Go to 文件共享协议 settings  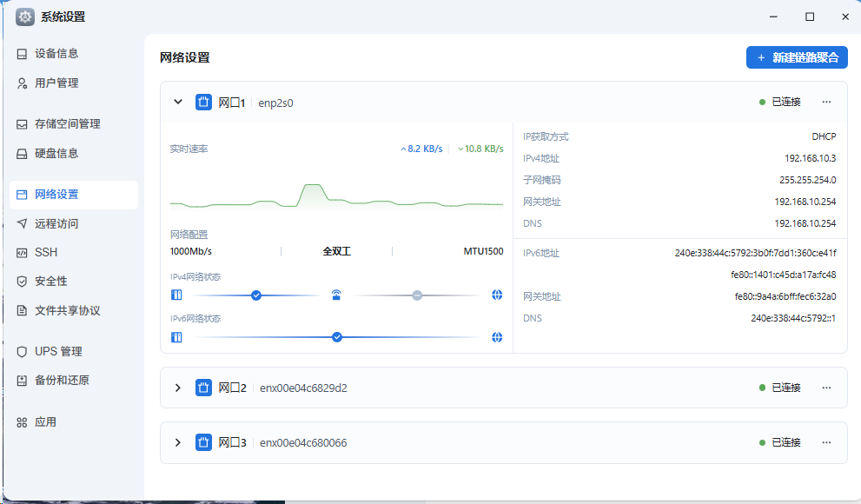67,311
